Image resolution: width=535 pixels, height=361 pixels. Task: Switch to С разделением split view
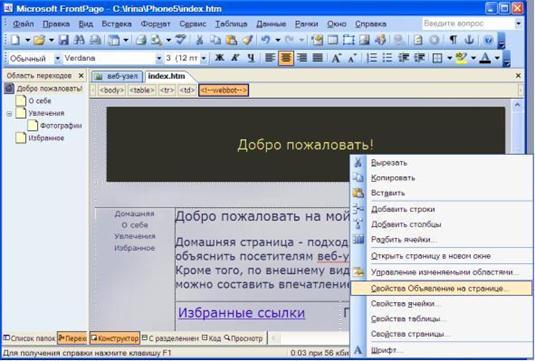(170, 338)
